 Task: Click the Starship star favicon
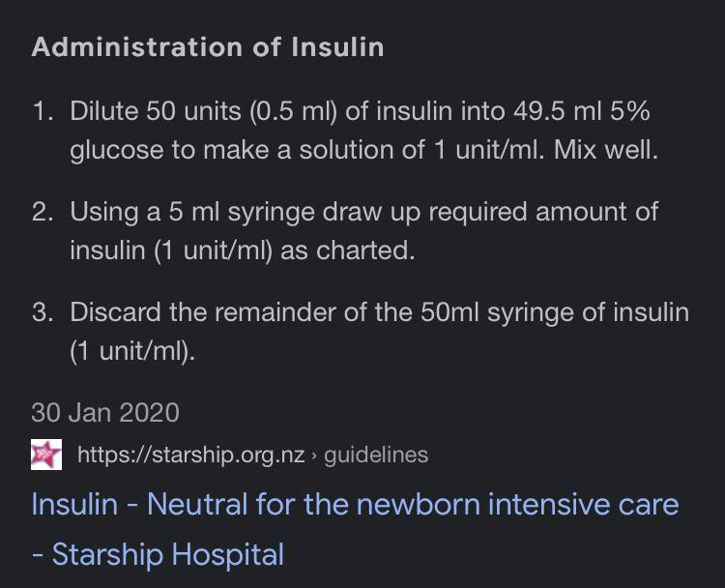click(x=46, y=455)
